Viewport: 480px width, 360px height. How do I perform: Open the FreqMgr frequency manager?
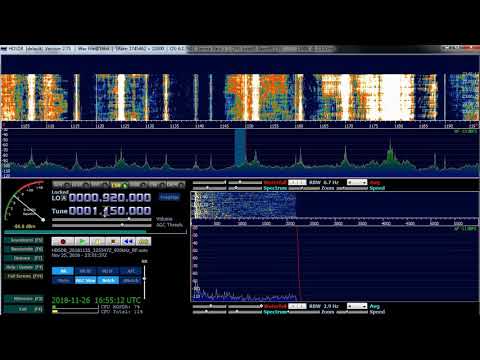[169, 197]
